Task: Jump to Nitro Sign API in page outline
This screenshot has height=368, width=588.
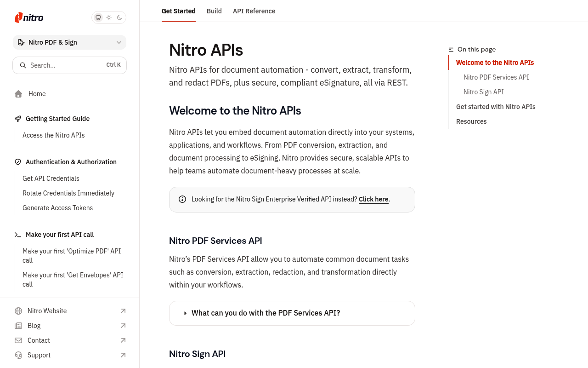Action: (484, 92)
